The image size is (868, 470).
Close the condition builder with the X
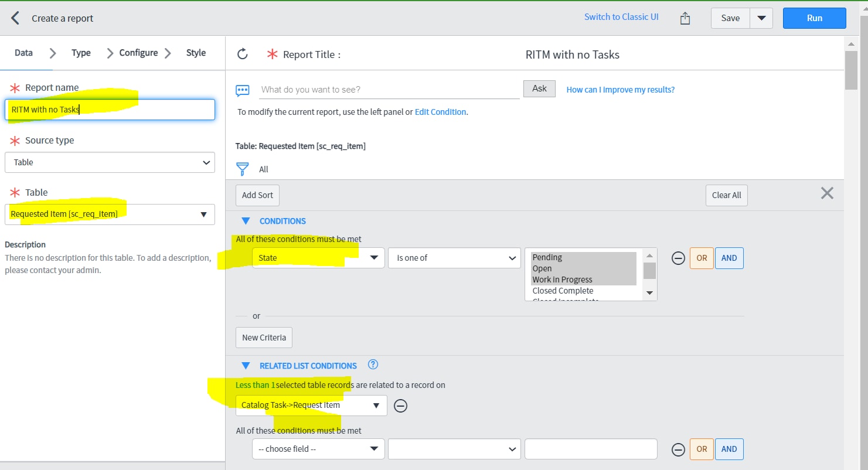827,193
